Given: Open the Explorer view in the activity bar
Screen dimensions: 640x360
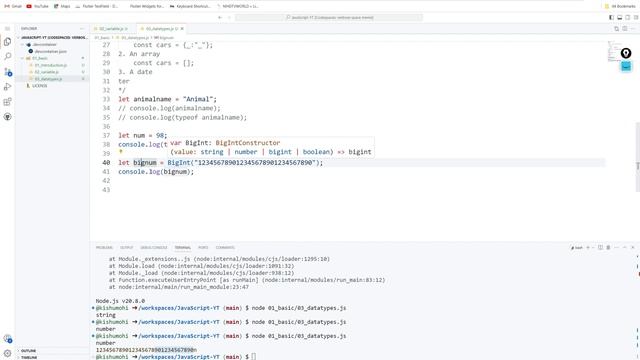Looking at the screenshot, I should [x=7, y=42].
